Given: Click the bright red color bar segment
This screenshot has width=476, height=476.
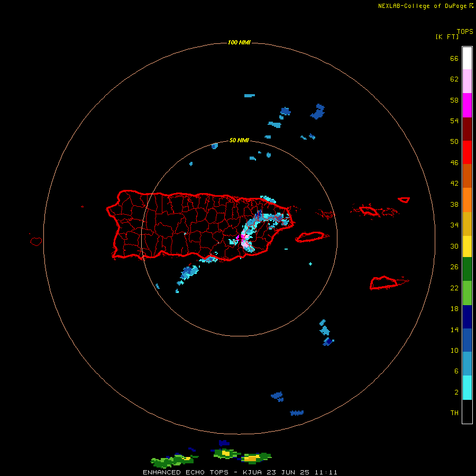Looking at the screenshot, I should tap(467, 152).
